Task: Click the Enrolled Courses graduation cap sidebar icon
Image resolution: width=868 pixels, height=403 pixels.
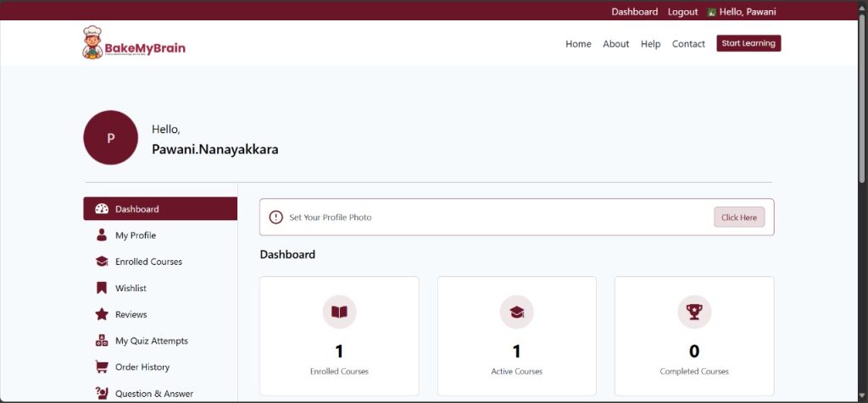Action: (x=102, y=262)
